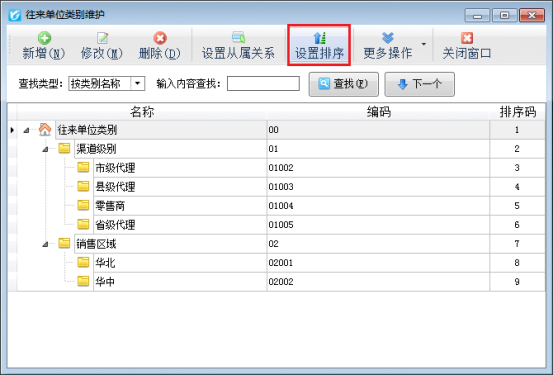Click the folder icon beside 华中

[x=83, y=282]
